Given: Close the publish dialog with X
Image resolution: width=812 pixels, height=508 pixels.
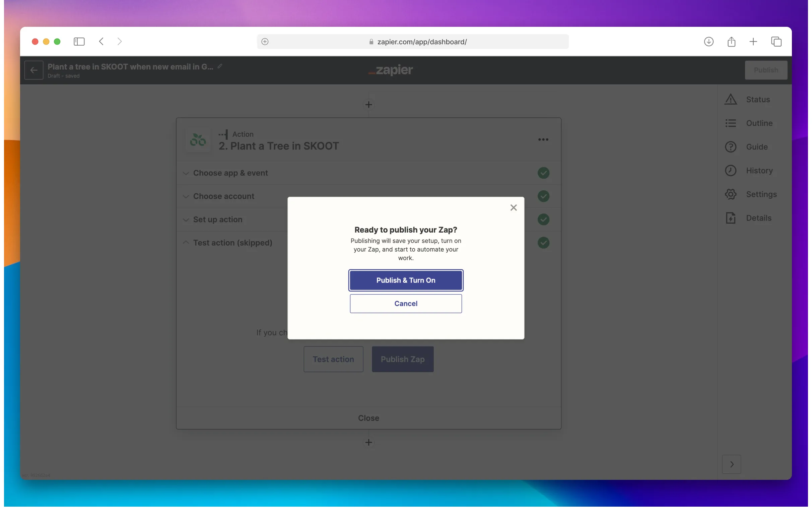Looking at the screenshot, I should (x=513, y=208).
